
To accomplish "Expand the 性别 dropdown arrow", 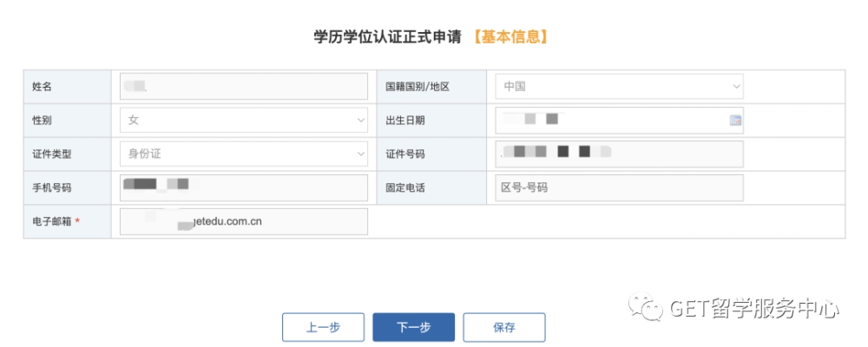I will coord(361,120).
